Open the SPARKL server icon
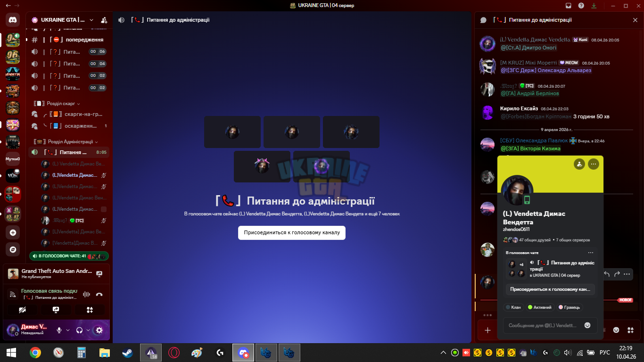This screenshot has width=644, height=362. click(13, 125)
